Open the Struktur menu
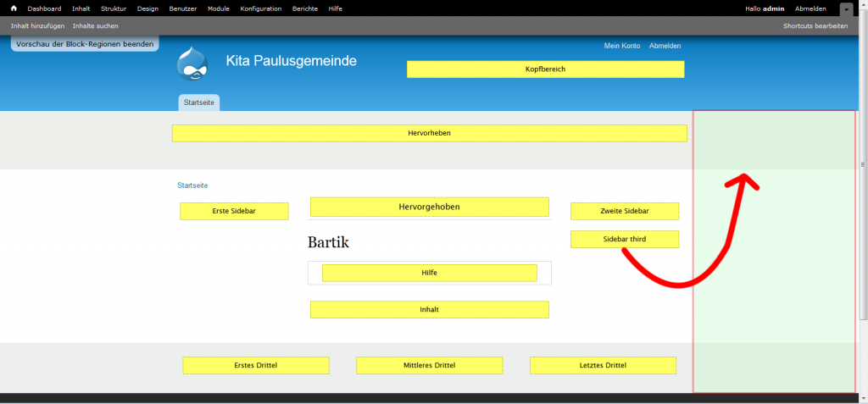This screenshot has width=868, height=404. [x=114, y=8]
